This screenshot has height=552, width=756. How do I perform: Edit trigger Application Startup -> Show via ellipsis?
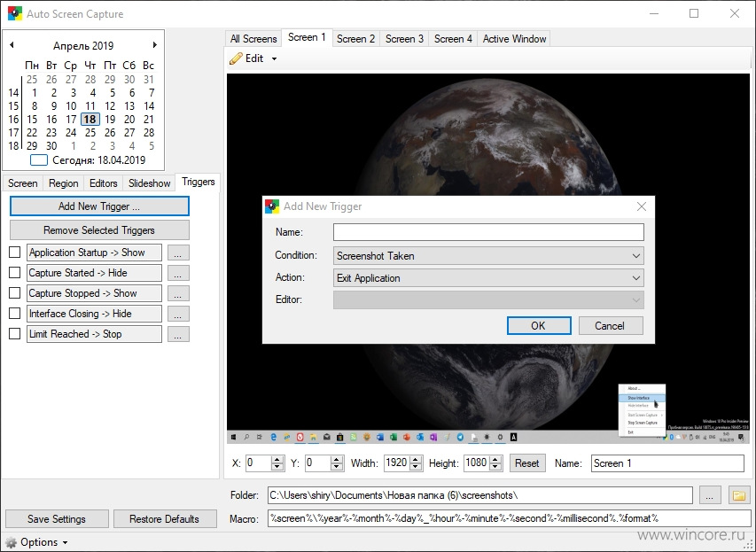178,253
